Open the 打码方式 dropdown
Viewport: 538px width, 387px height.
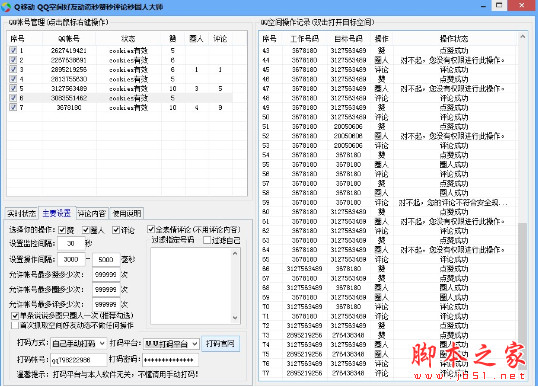tap(79, 343)
